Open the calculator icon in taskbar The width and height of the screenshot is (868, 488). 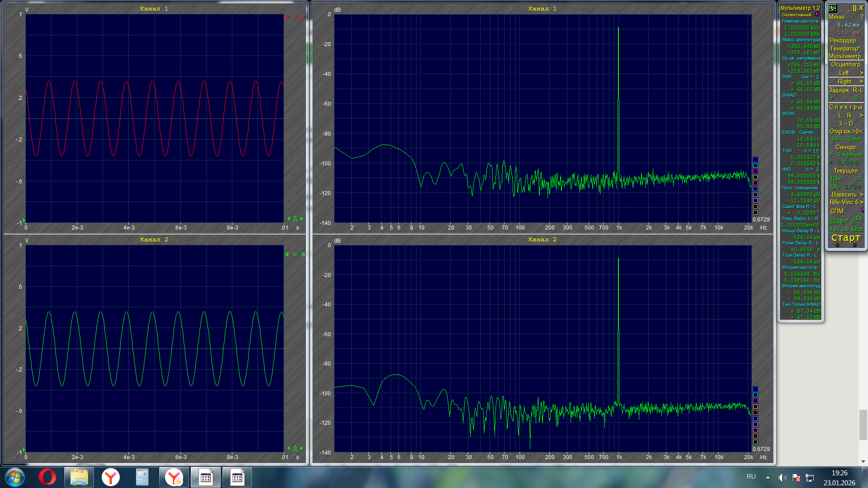(x=142, y=477)
